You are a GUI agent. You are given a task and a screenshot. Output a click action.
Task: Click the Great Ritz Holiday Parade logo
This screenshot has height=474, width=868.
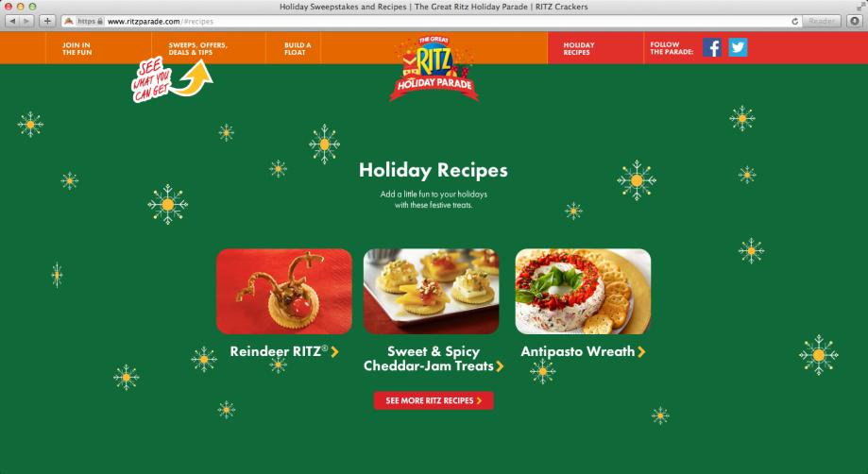tap(434, 68)
